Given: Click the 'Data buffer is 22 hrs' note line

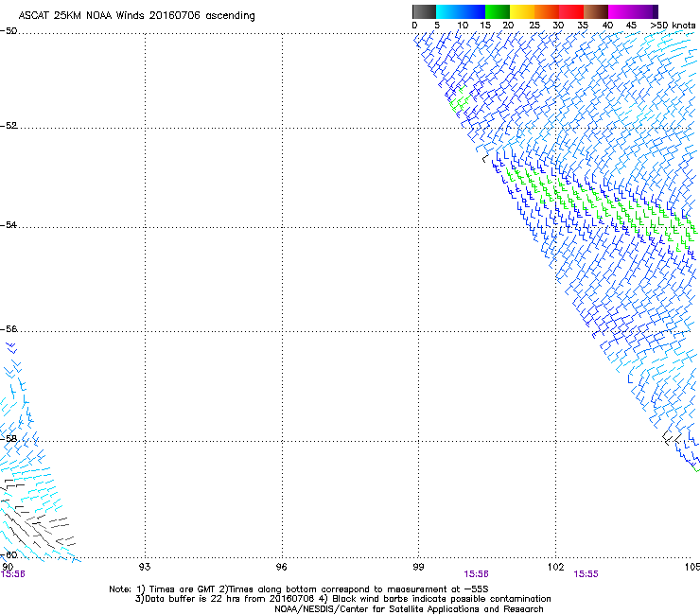Looking at the screenshot, I should click(342, 599).
